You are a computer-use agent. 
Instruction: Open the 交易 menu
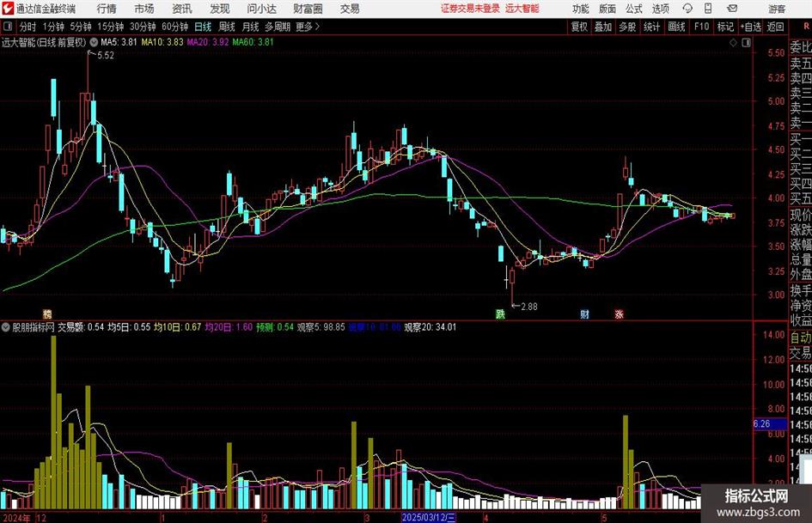point(350,9)
